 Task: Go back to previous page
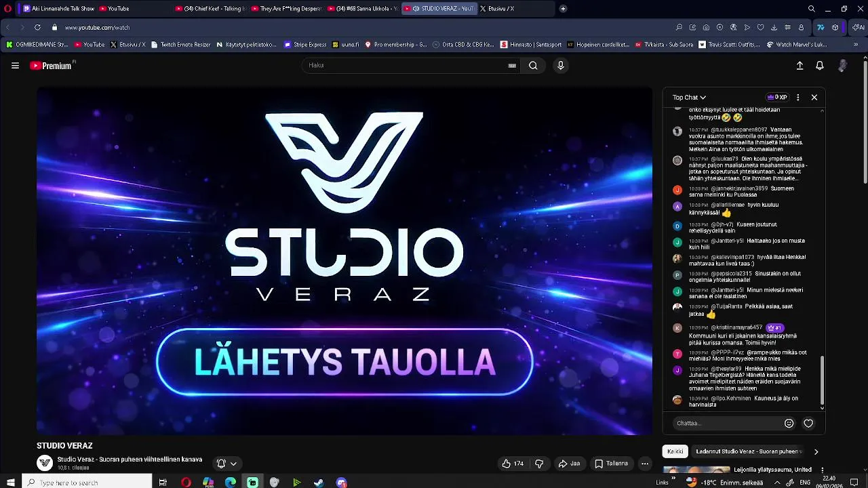coord(7,28)
